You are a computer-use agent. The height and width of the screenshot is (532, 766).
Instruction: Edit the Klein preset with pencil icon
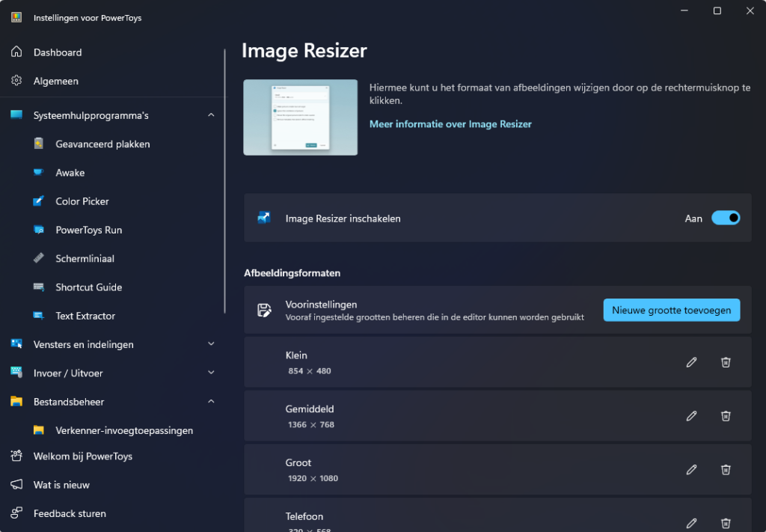(x=691, y=362)
